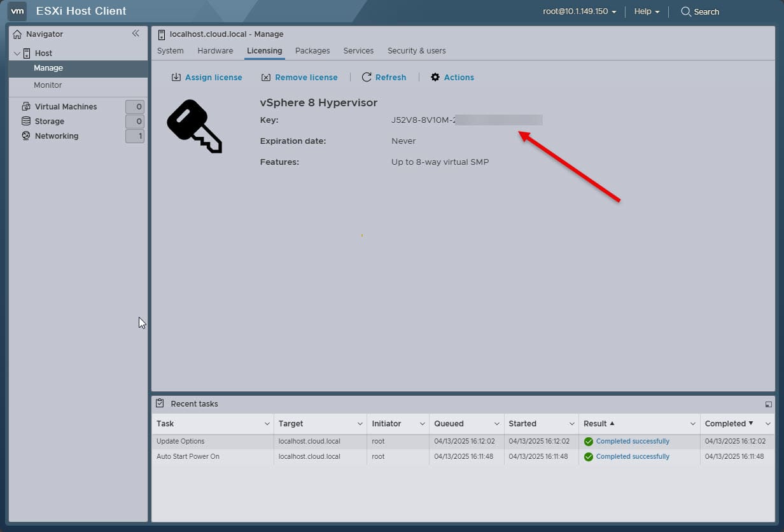Click the Actions gear icon

pyautogui.click(x=435, y=77)
